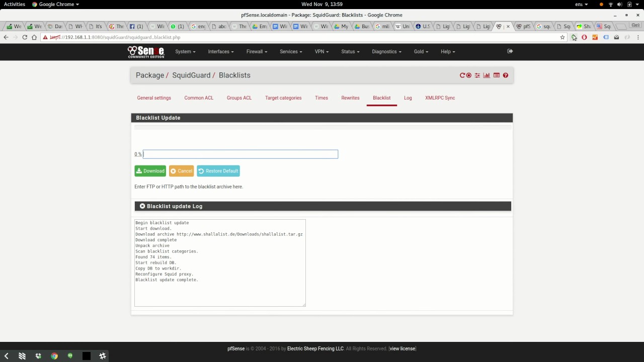The height and width of the screenshot is (362, 644).
Task: Collapse the Blacklist update Log panel icon
Action: tap(142, 206)
